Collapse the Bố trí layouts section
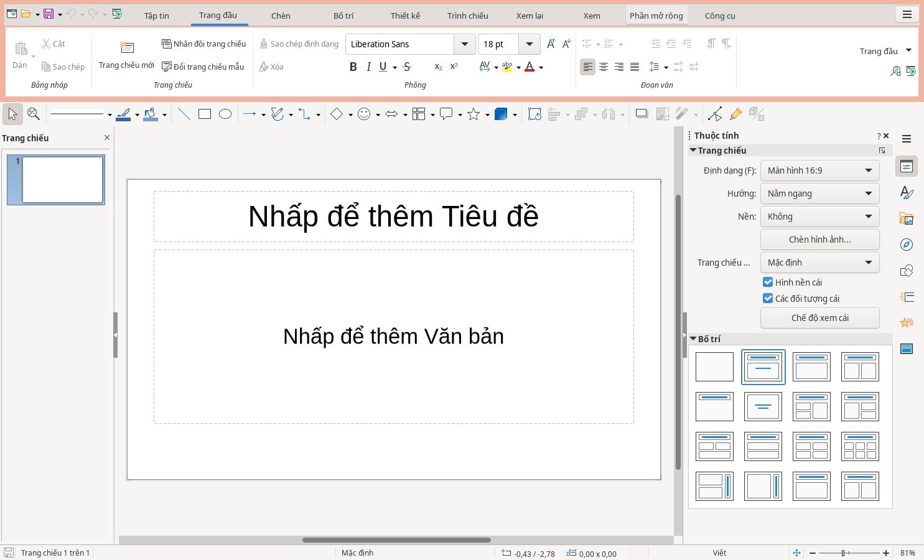Image resolution: width=924 pixels, height=560 pixels. point(693,339)
